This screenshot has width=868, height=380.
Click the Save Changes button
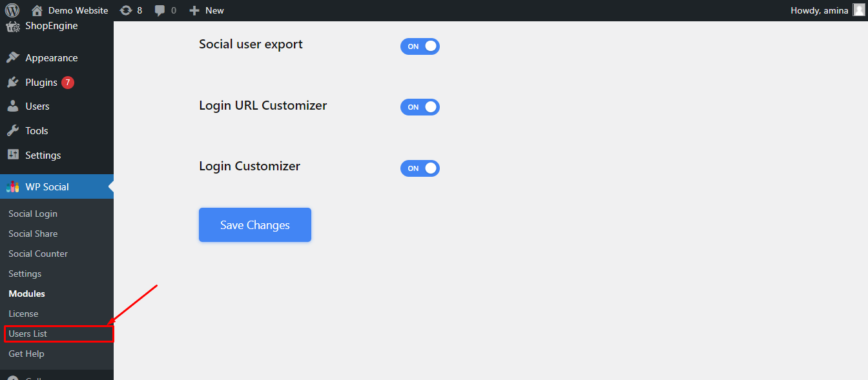pyautogui.click(x=254, y=225)
